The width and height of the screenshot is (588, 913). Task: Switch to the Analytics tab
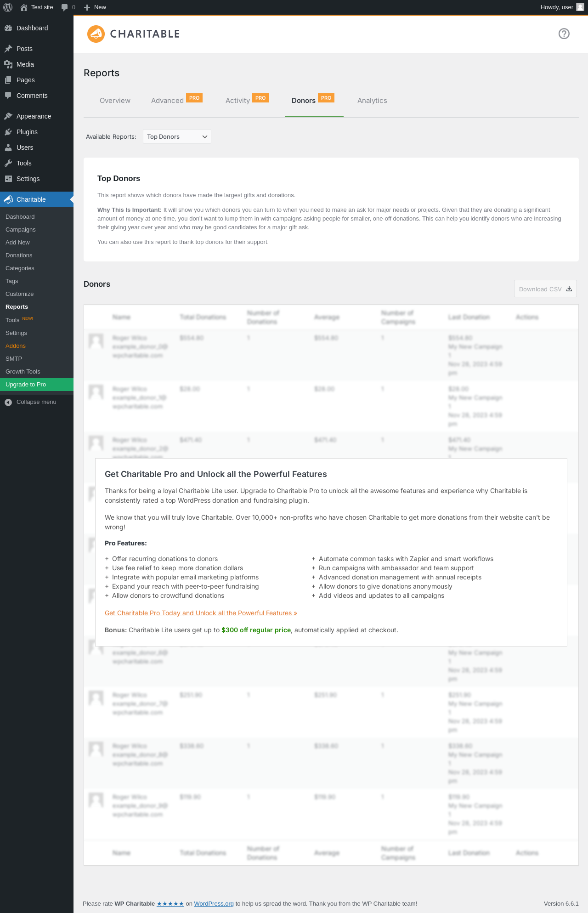click(372, 101)
